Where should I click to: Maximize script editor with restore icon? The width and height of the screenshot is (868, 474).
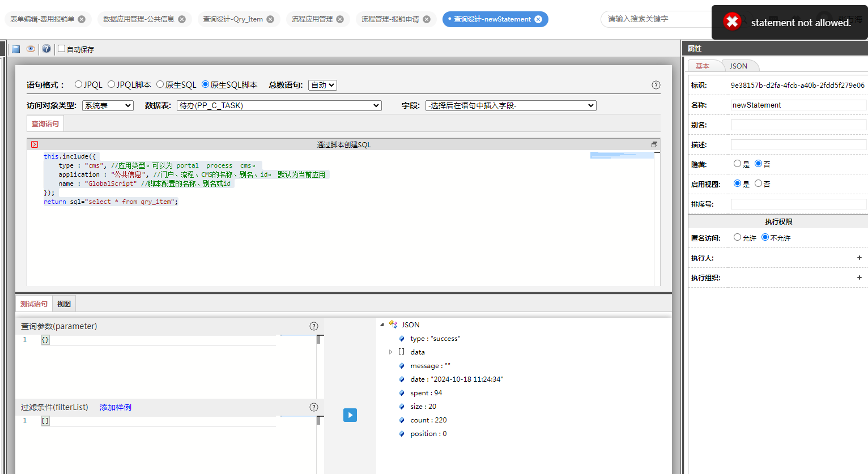(x=654, y=144)
